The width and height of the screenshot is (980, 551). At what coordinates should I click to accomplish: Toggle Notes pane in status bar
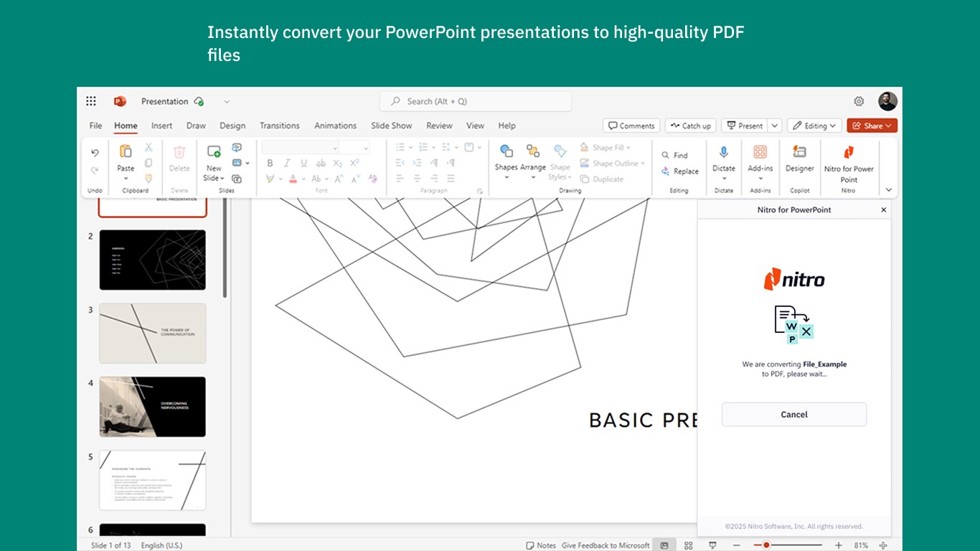(541, 545)
